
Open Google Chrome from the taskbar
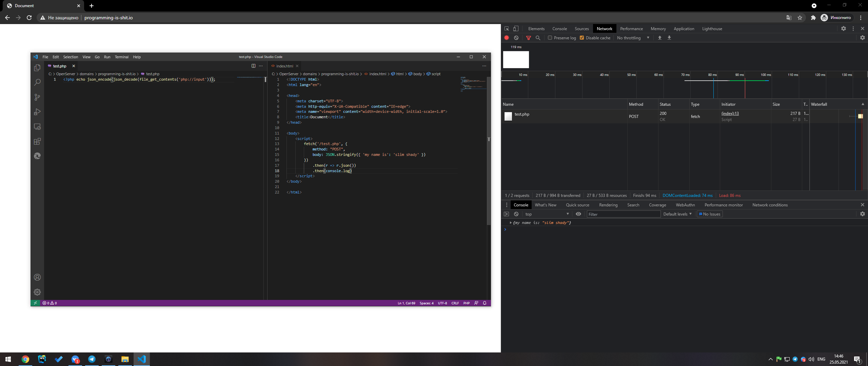[x=25, y=359]
